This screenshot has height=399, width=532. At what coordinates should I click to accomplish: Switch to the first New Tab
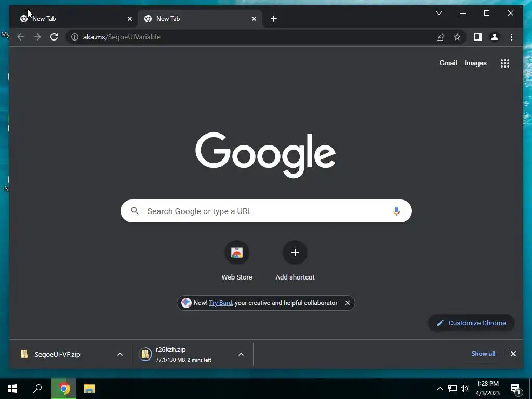click(75, 19)
